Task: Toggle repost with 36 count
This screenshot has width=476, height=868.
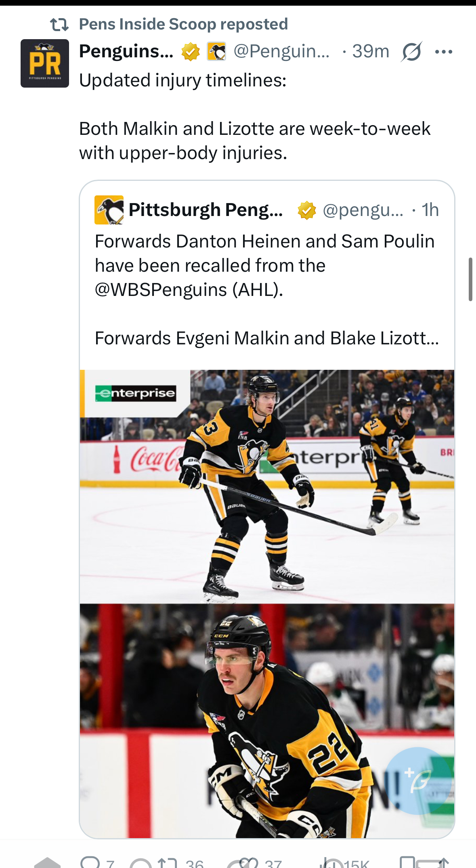Action: pyautogui.click(x=168, y=863)
